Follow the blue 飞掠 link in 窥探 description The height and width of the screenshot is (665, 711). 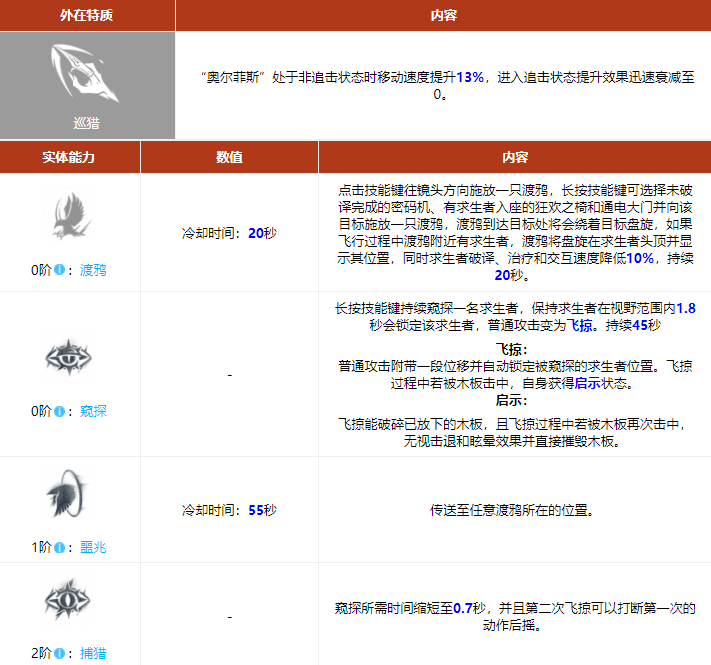click(580, 325)
